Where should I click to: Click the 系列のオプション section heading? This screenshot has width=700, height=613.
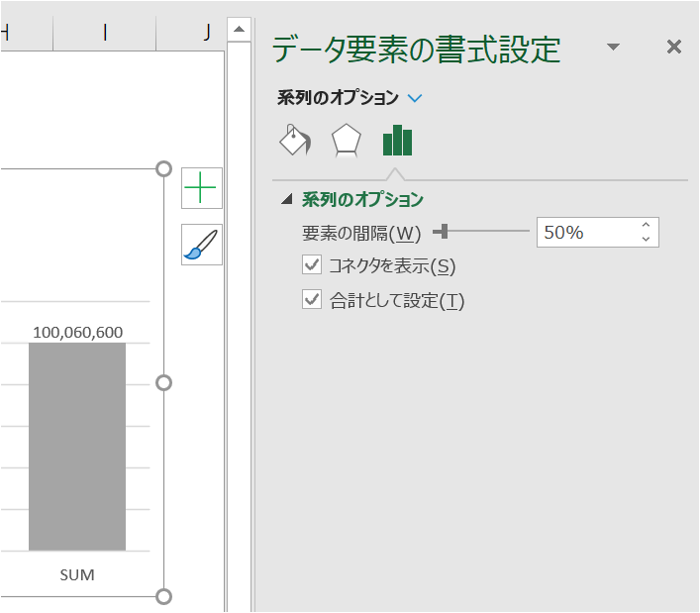362,199
